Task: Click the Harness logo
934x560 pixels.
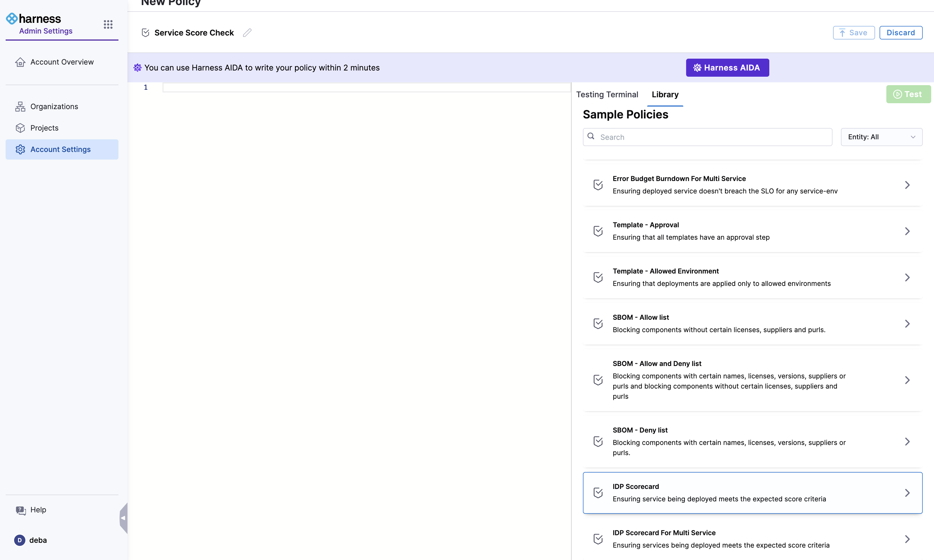Action: (33, 19)
